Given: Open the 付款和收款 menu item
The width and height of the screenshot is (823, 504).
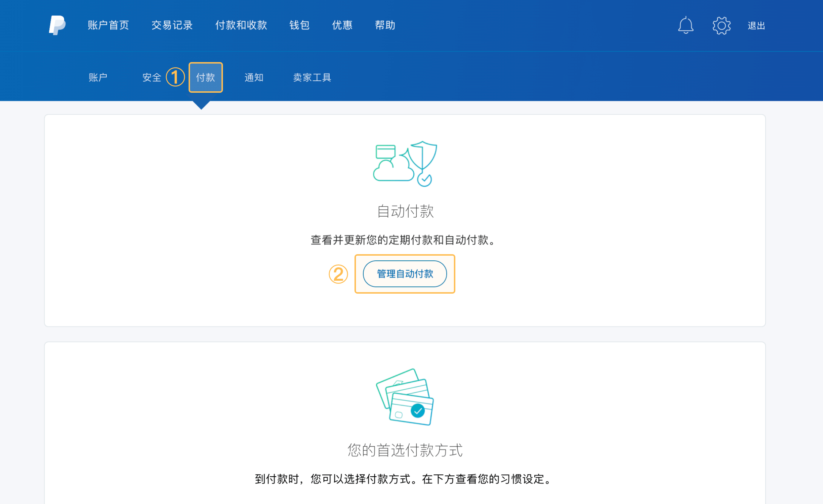Looking at the screenshot, I should point(241,25).
